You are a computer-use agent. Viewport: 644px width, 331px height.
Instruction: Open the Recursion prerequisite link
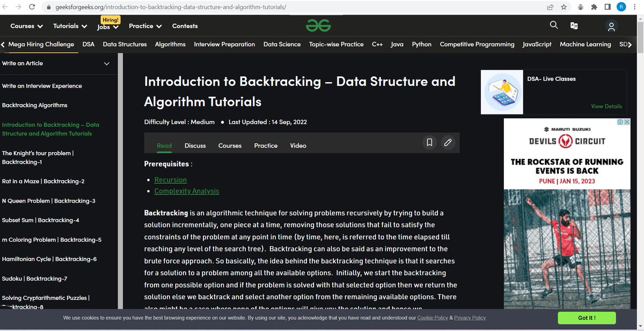point(171,179)
